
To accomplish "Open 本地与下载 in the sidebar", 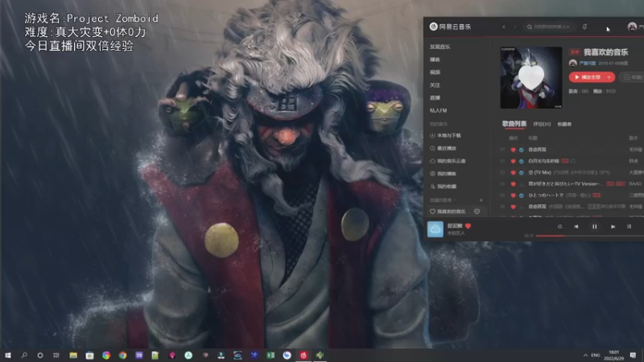I will pos(446,135).
